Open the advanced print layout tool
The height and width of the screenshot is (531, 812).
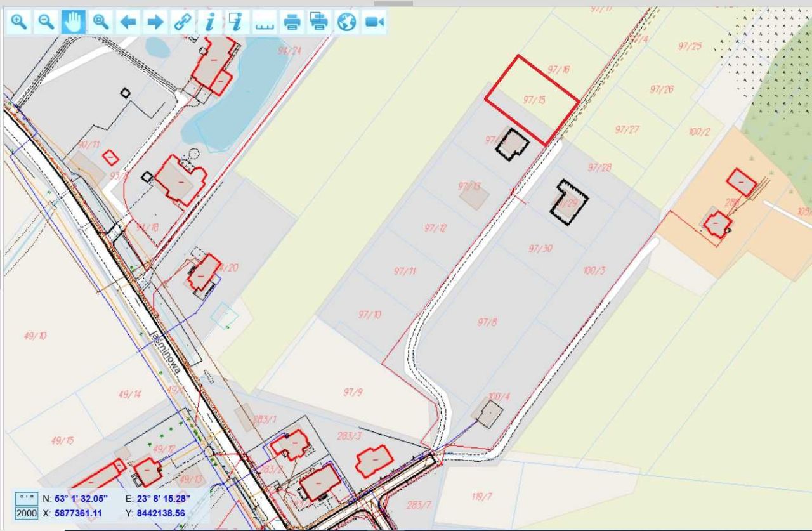[x=319, y=22]
